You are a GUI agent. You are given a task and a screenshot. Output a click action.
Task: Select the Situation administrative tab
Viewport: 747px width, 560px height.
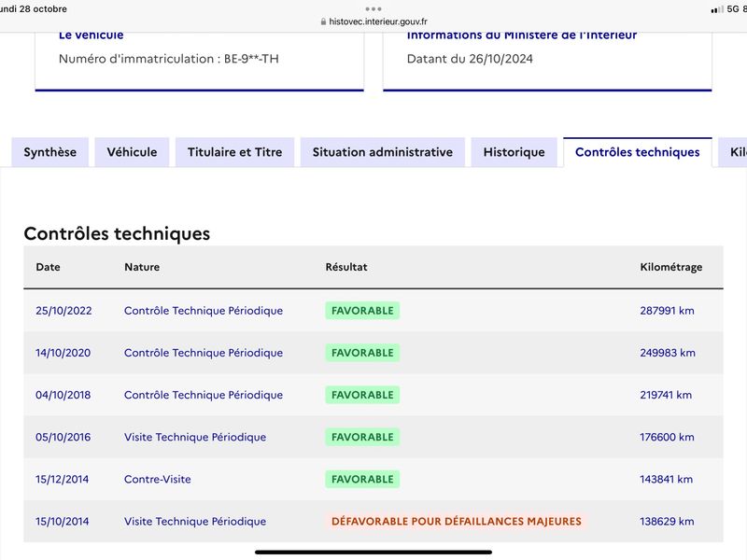(x=383, y=152)
